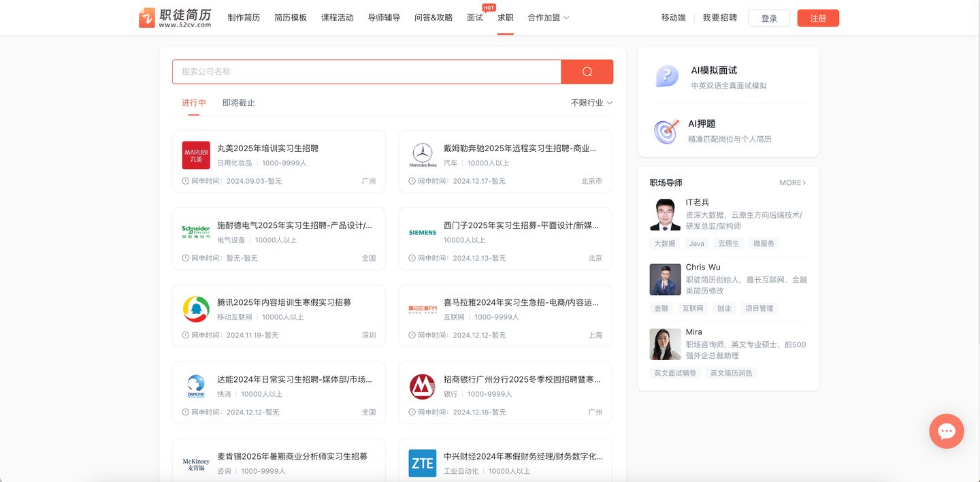Open 面试 navigation item with HOT badge
This screenshot has height=482, width=980.
click(475, 18)
